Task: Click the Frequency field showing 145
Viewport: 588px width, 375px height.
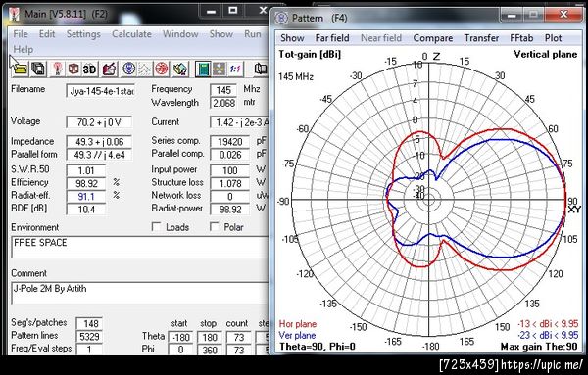Action: (x=223, y=90)
